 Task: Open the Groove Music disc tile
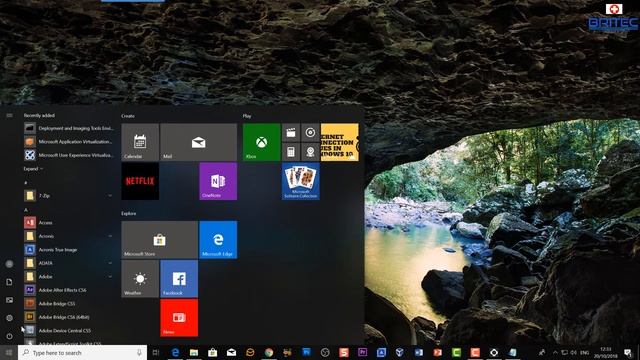(x=310, y=133)
